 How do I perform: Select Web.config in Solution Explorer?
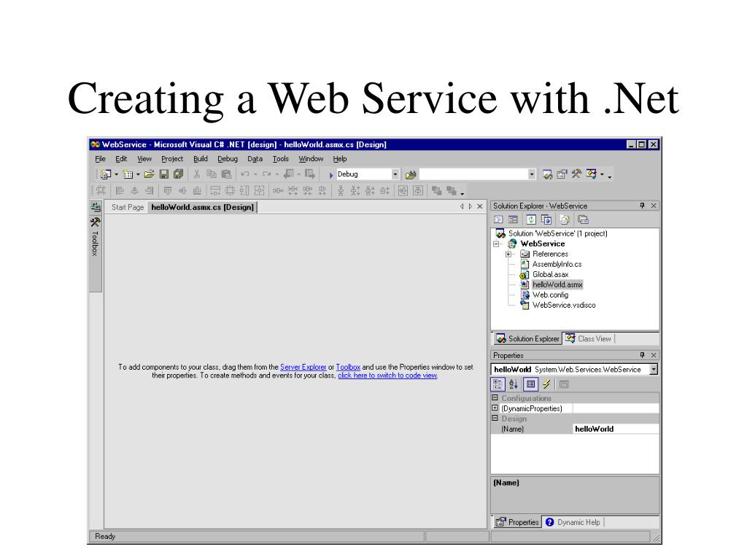(550, 295)
